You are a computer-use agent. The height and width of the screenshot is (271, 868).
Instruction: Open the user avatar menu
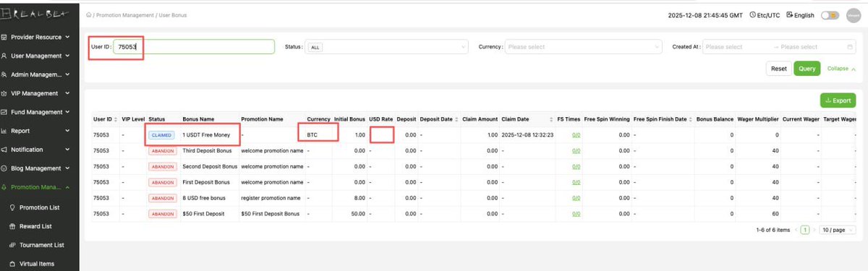pos(854,15)
